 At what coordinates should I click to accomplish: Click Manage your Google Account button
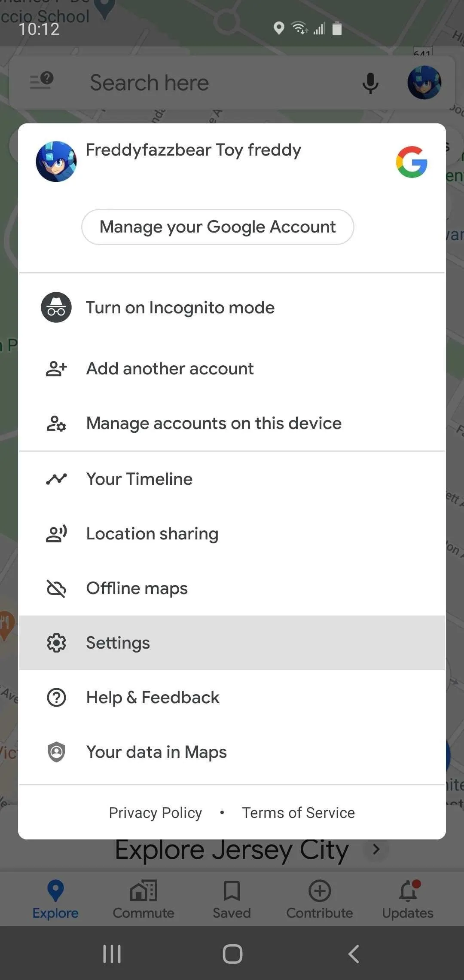(x=218, y=227)
